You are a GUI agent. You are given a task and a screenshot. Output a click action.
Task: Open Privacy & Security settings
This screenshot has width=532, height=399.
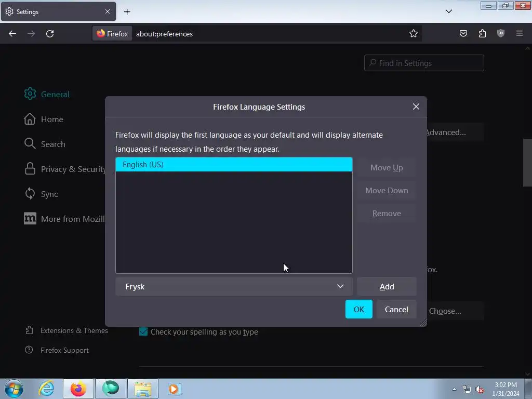pyautogui.click(x=64, y=169)
